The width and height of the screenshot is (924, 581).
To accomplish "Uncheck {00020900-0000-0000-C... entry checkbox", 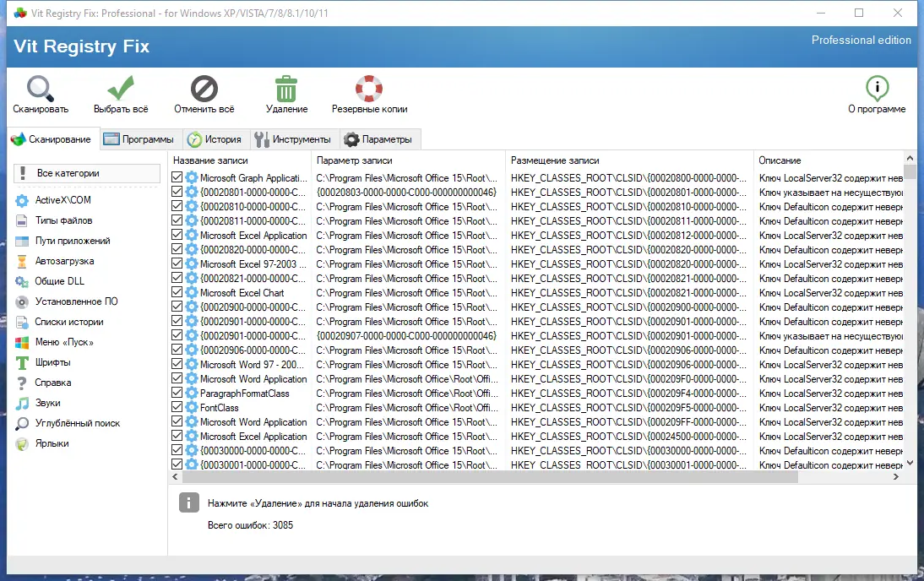I will [177, 307].
